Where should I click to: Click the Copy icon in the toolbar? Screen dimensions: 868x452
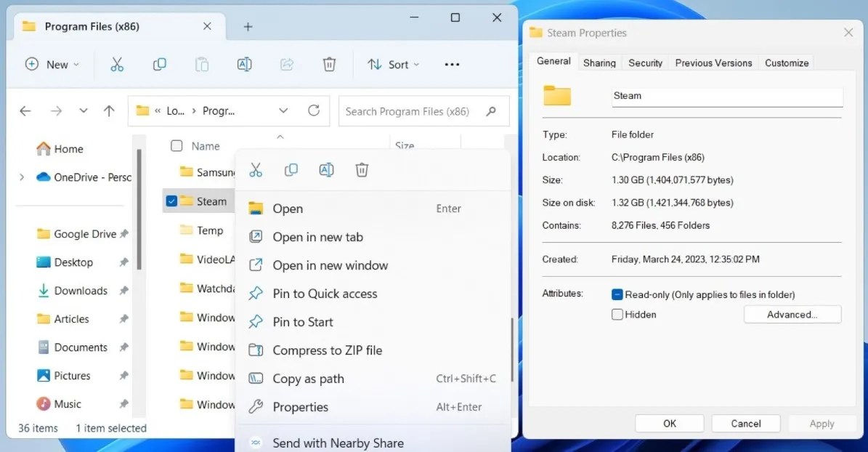click(160, 64)
